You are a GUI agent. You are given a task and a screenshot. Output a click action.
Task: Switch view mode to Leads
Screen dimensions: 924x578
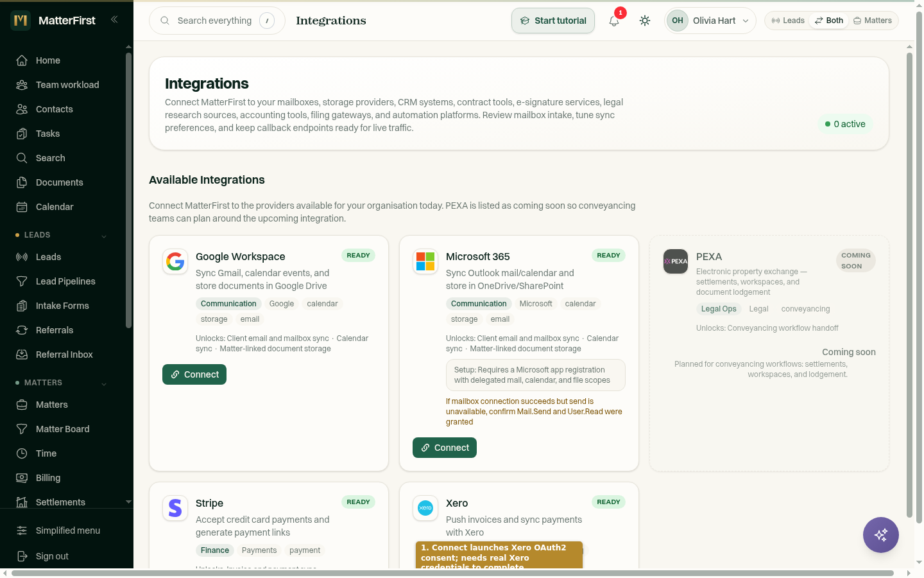[788, 21]
